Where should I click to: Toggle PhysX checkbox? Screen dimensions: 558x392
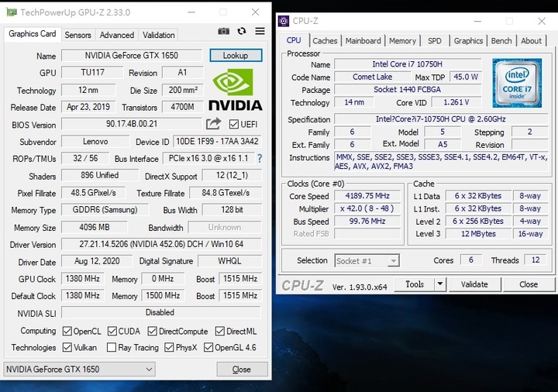point(169,347)
